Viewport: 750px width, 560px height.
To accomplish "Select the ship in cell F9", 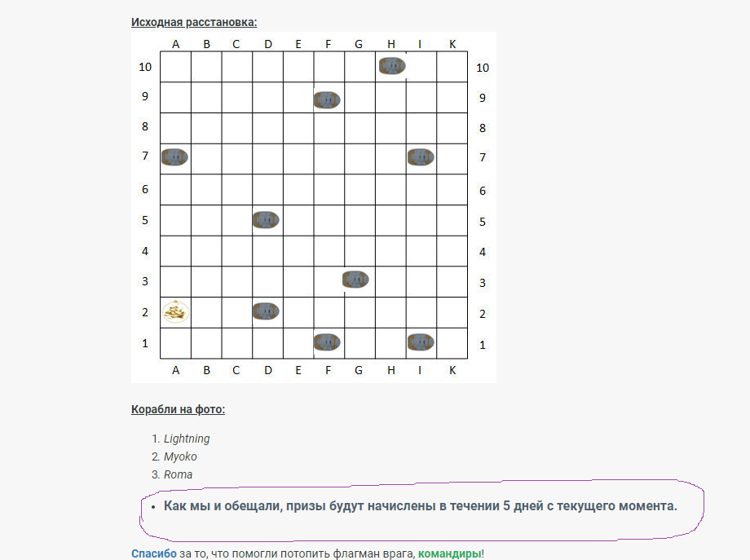I will [327, 100].
